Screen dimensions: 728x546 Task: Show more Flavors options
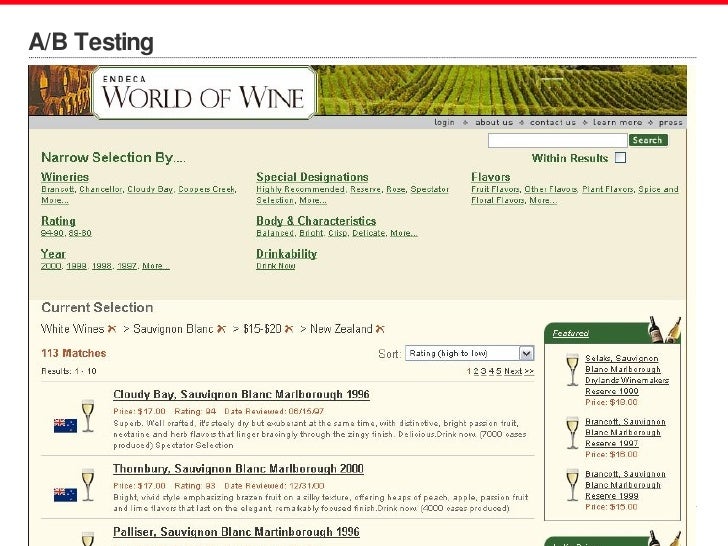(x=543, y=201)
